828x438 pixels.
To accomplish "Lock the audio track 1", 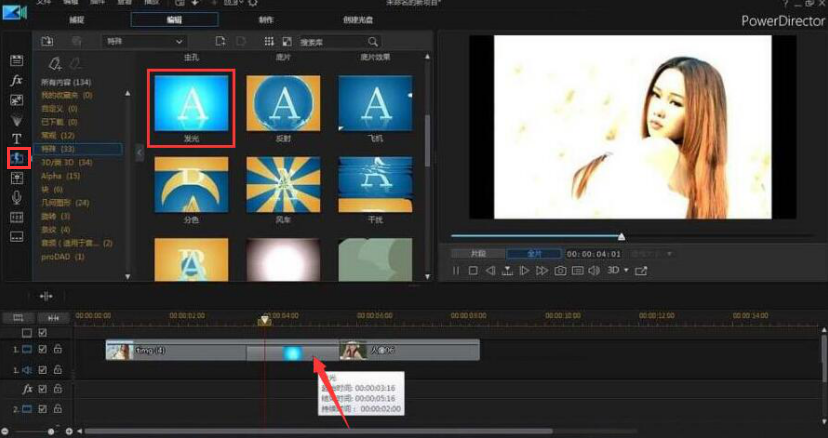I will [58, 369].
